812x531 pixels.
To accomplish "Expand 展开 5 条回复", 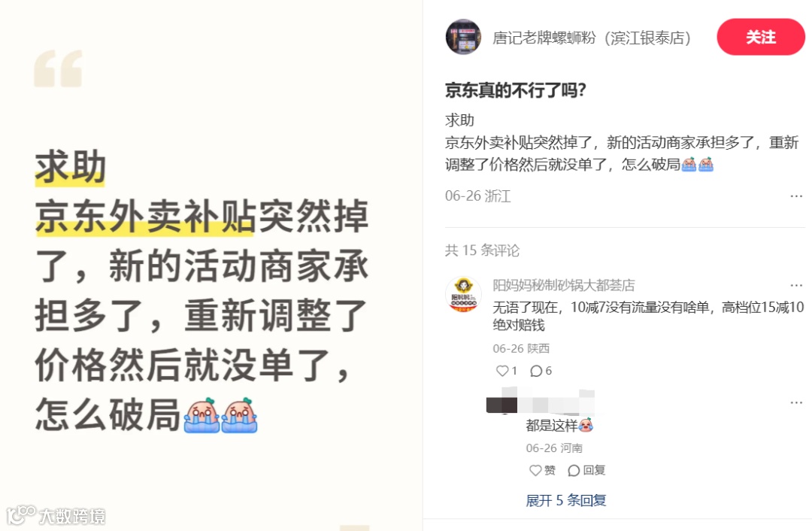I will click(x=565, y=500).
